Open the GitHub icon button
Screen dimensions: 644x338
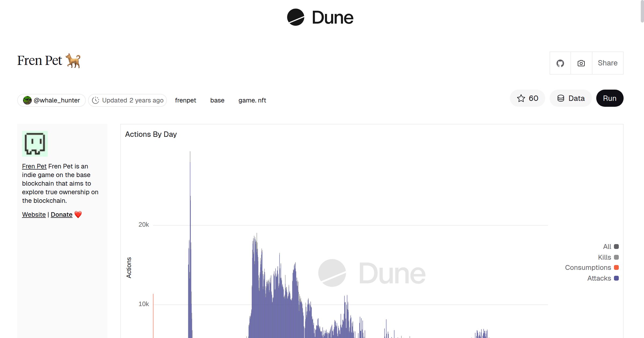pos(560,63)
